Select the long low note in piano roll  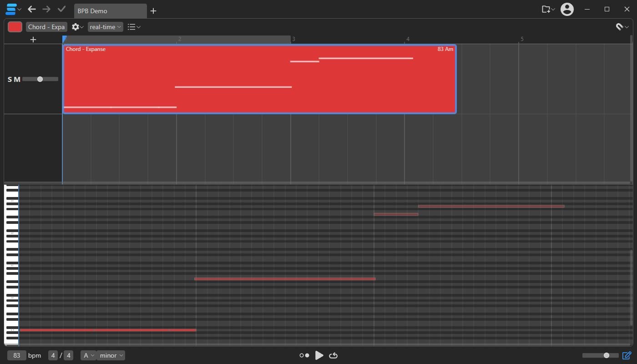click(108, 330)
